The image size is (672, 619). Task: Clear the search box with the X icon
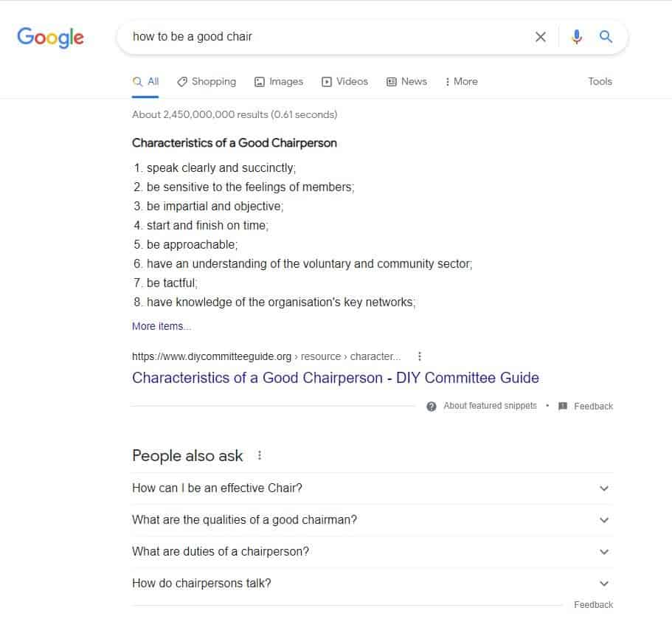pyautogui.click(x=541, y=37)
